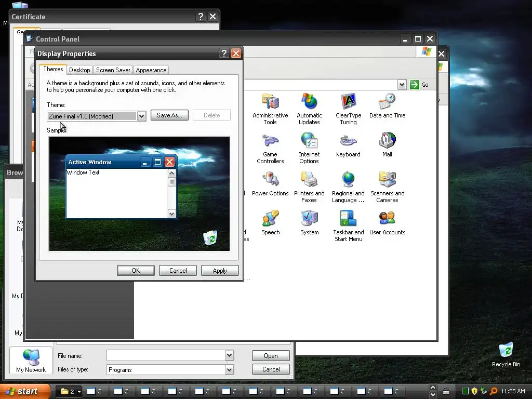The height and width of the screenshot is (399, 532).
Task: Open the Mail applet
Action: (x=387, y=144)
